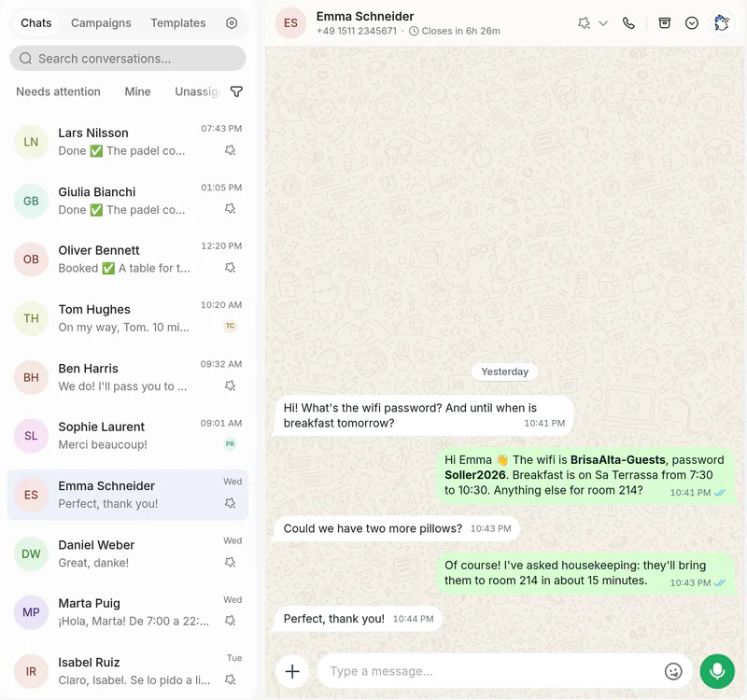Archive the conversation via header box icon
The height and width of the screenshot is (700, 747).
pos(665,22)
